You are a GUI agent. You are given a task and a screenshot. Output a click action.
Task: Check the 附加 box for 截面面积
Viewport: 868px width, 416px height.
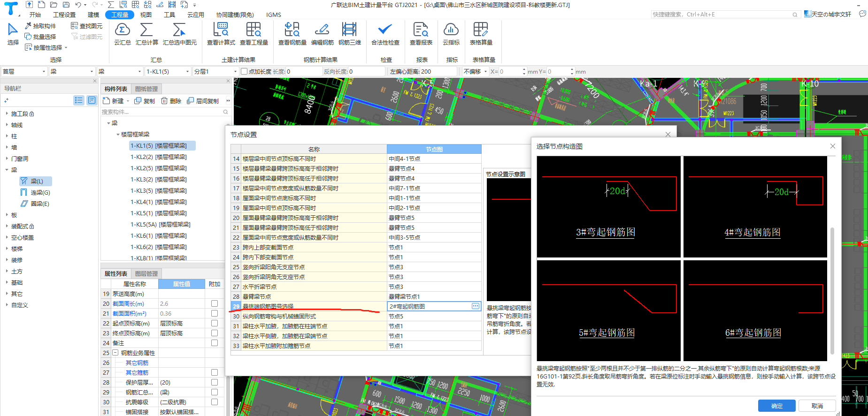click(x=215, y=313)
